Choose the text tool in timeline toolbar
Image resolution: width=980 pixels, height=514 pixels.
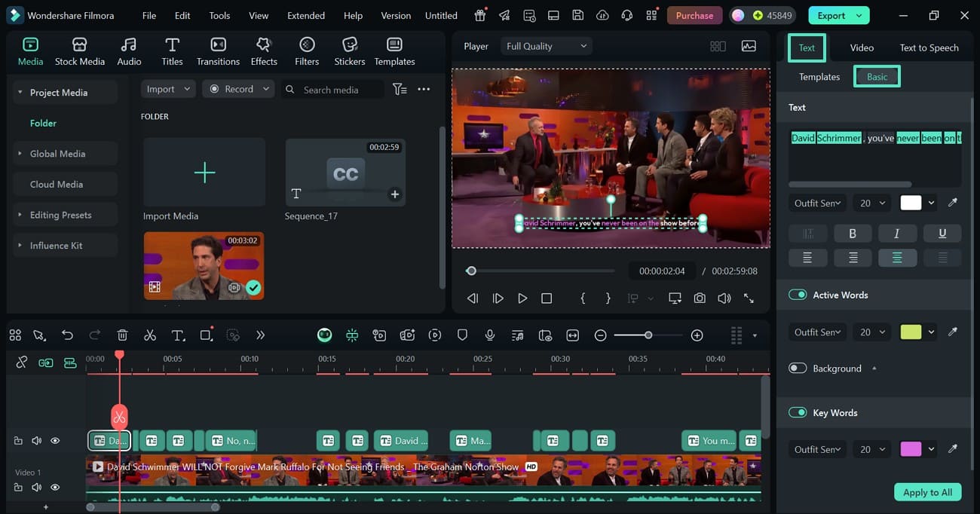point(178,335)
